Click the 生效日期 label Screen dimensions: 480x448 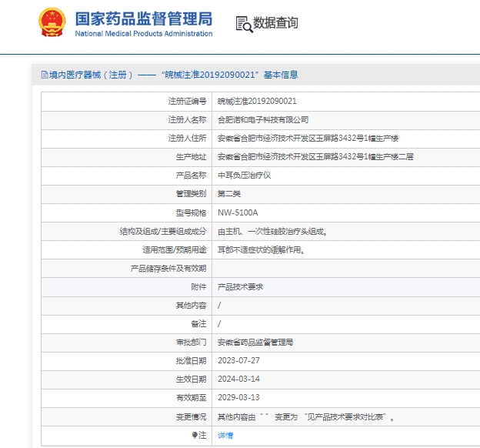click(192, 379)
